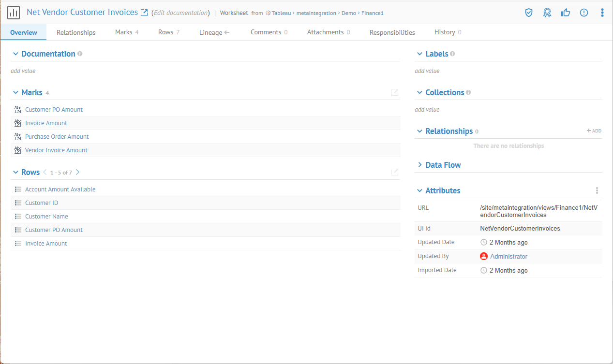Click the shield certify icon in header
Image resolution: width=613 pixels, height=364 pixels.
pos(529,13)
